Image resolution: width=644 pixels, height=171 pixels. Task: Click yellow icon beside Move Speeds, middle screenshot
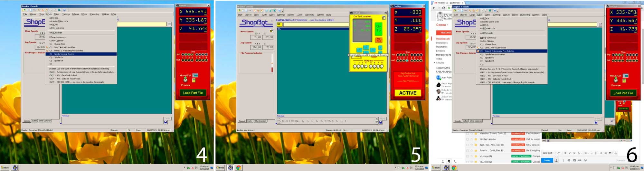point(271,31)
